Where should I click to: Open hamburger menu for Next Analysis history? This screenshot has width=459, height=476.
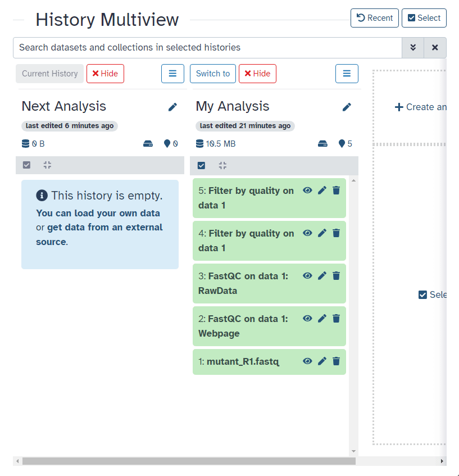tap(172, 74)
